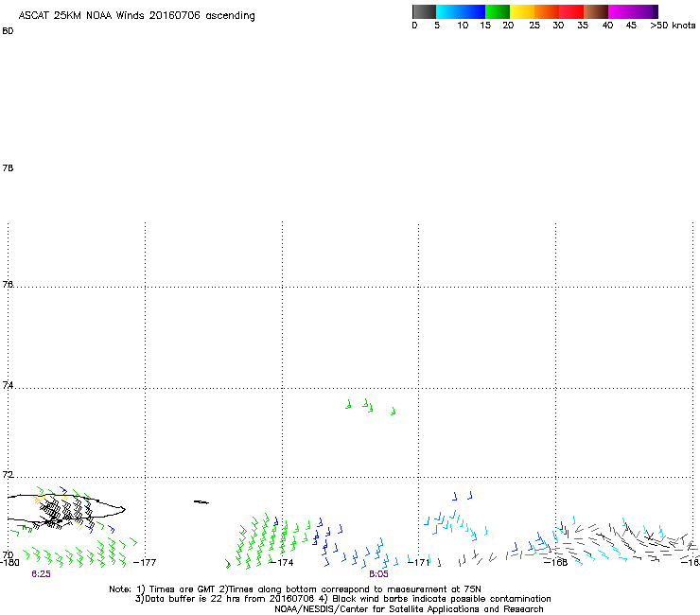Select the green 15-20 knots legend segment
This screenshot has width=700, height=615.
point(498,11)
